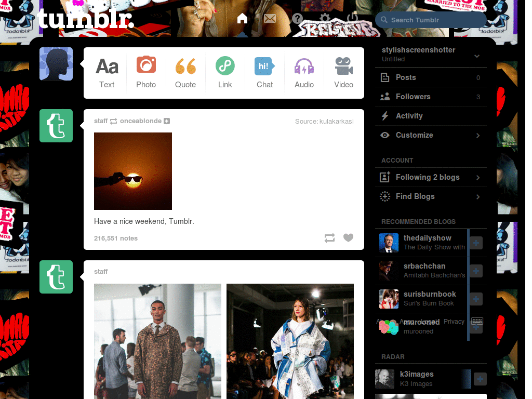
Task: Open Following 2 blogs
Action: coord(431,177)
